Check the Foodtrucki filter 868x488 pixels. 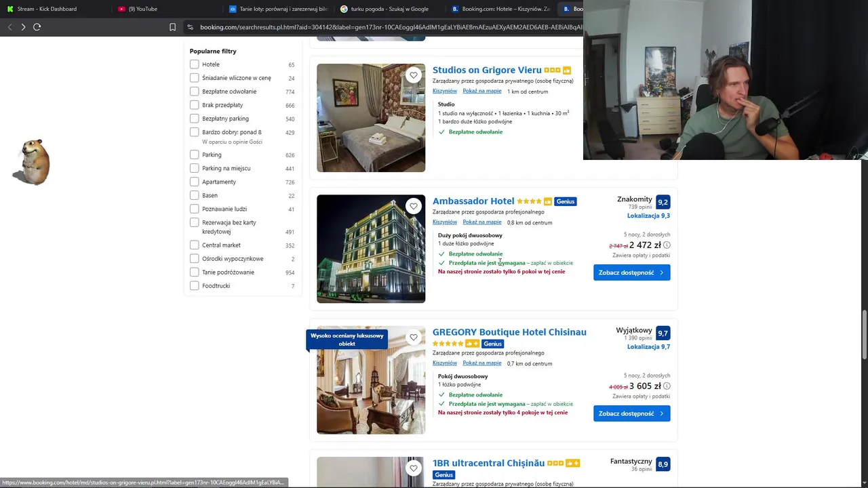[x=195, y=286]
